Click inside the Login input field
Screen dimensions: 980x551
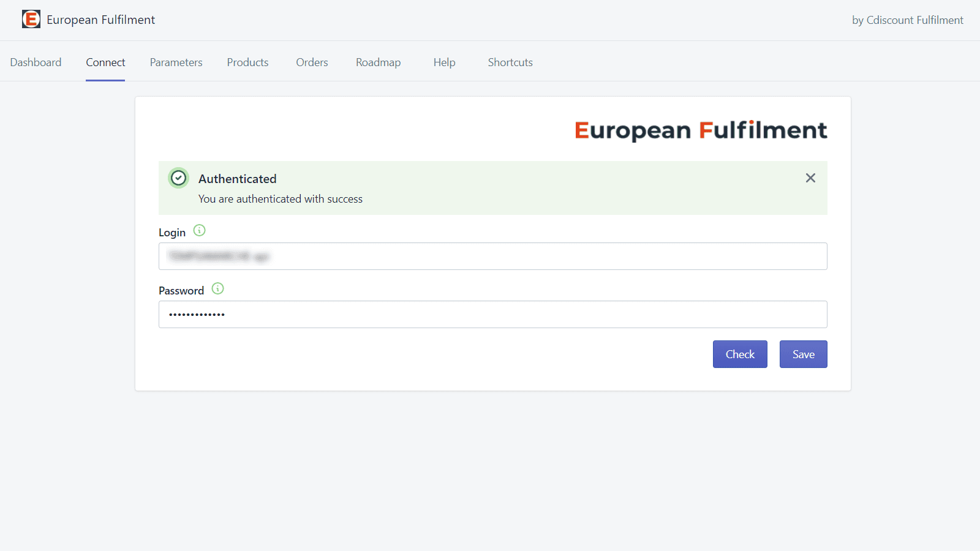[x=492, y=256]
